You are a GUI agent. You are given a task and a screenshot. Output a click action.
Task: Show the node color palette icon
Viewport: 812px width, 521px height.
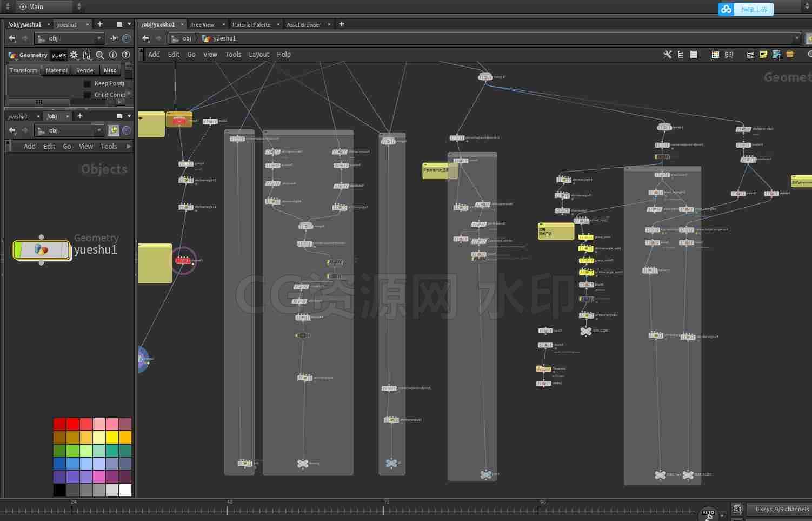click(715, 55)
